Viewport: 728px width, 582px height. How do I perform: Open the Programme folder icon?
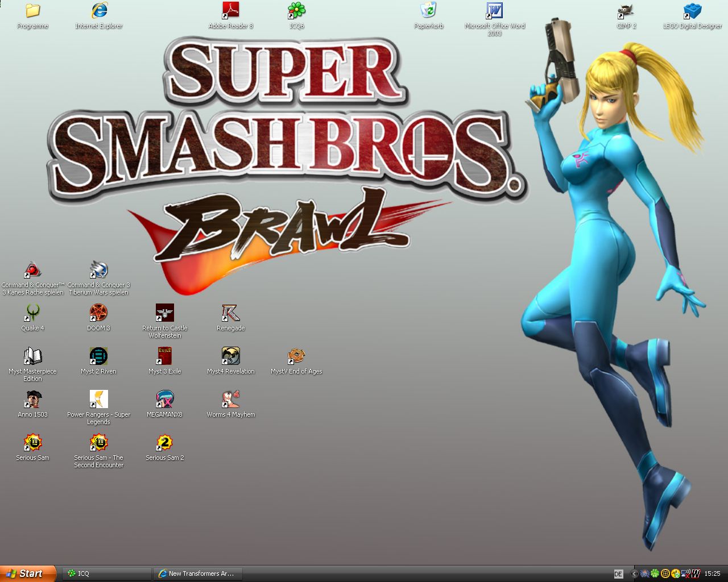click(32, 11)
